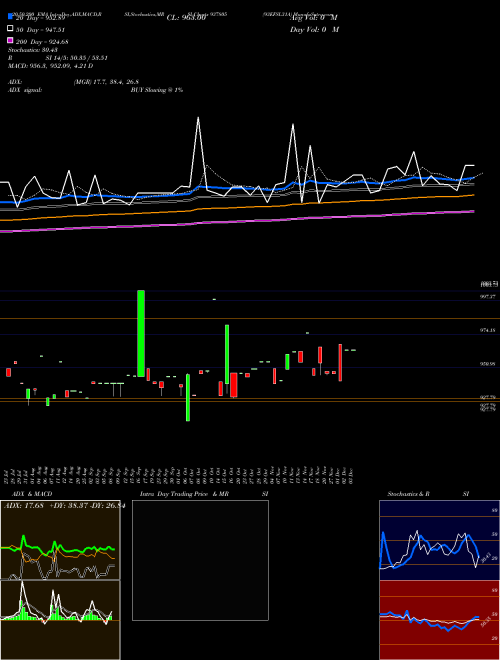Click the 'Stochastics: 39.43' reading

tap(32, 50)
